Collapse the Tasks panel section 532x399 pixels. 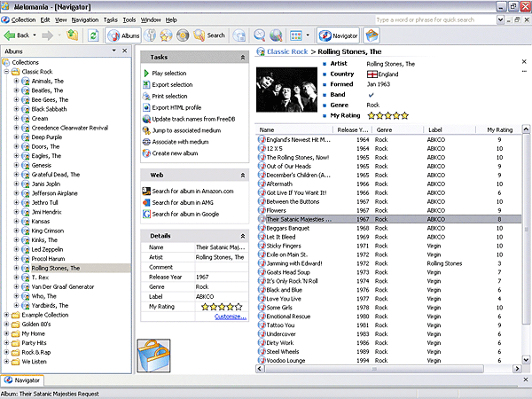pyautogui.click(x=243, y=58)
